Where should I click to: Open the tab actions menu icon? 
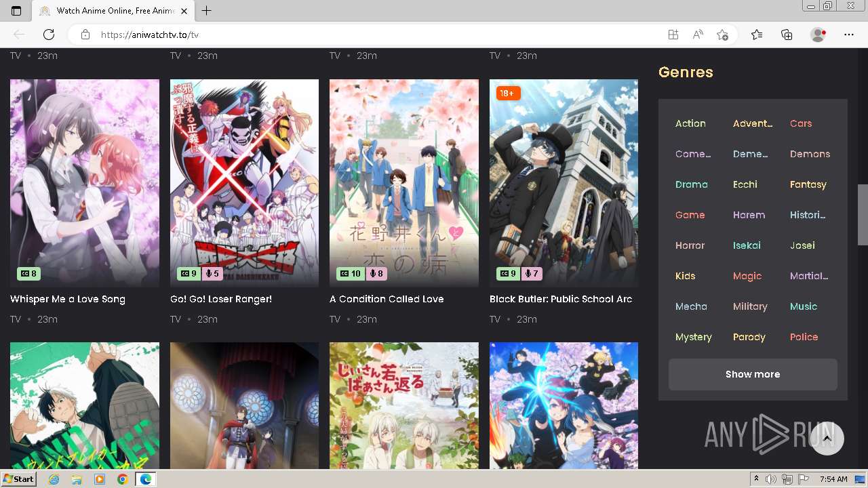(x=16, y=11)
